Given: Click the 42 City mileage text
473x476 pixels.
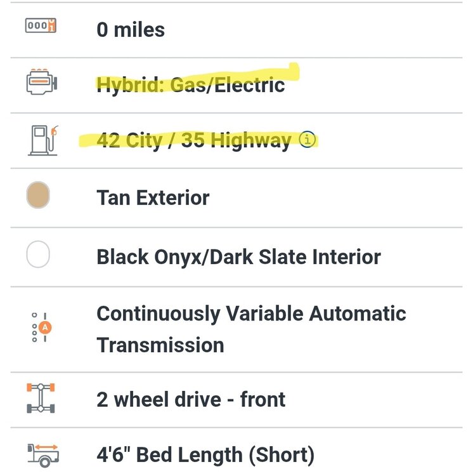Looking at the screenshot, I should [130, 140].
